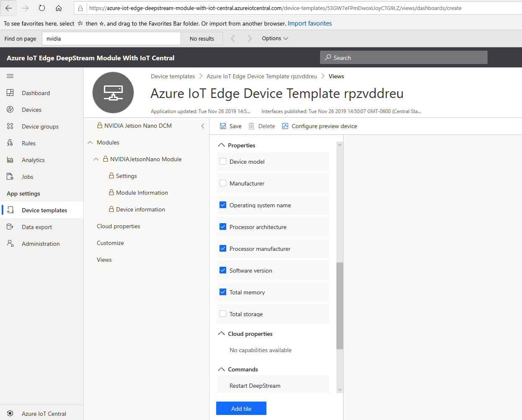Click the Find on page text field
The width and height of the screenshot is (522, 420).
point(111,39)
